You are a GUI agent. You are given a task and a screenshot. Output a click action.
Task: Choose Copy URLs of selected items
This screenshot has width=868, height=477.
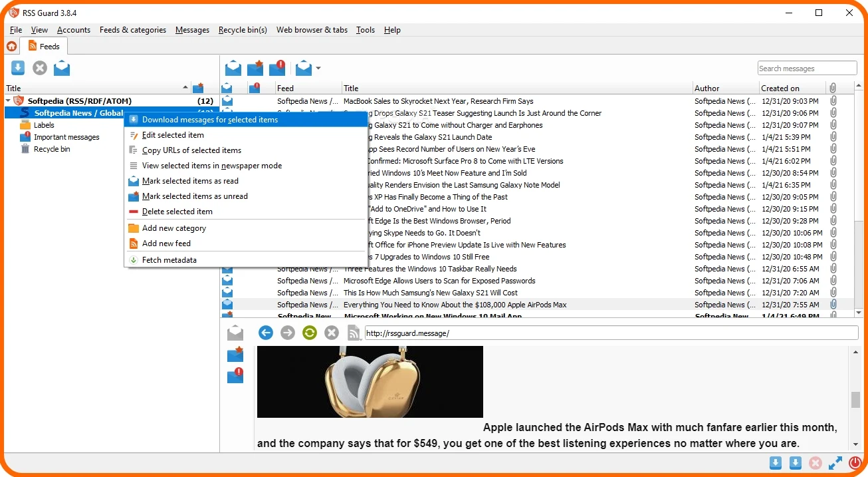(247, 150)
